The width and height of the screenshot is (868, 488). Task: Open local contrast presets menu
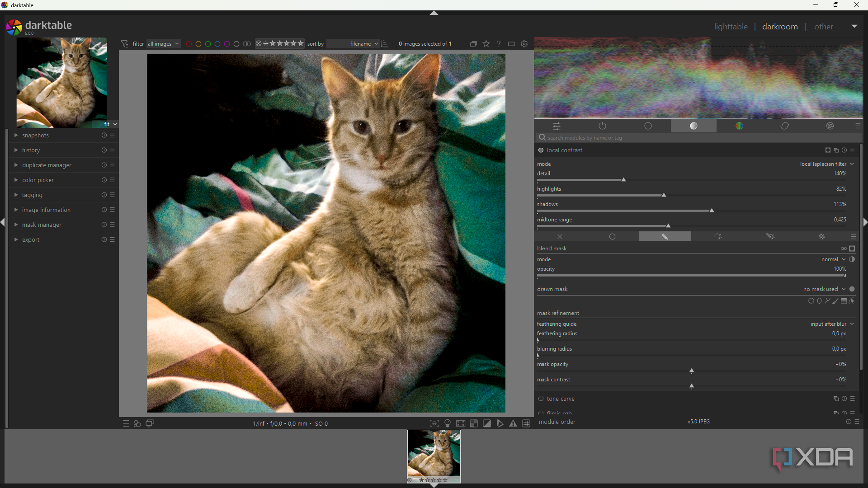[x=853, y=150]
